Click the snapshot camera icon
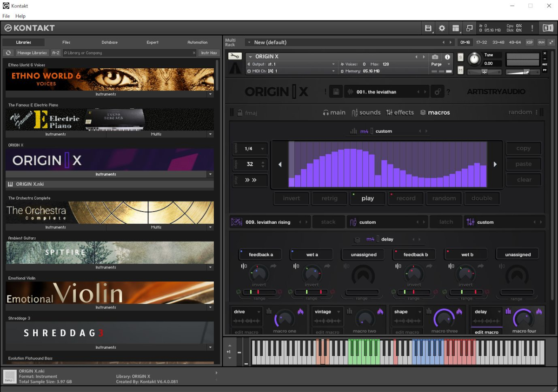 [x=435, y=57]
